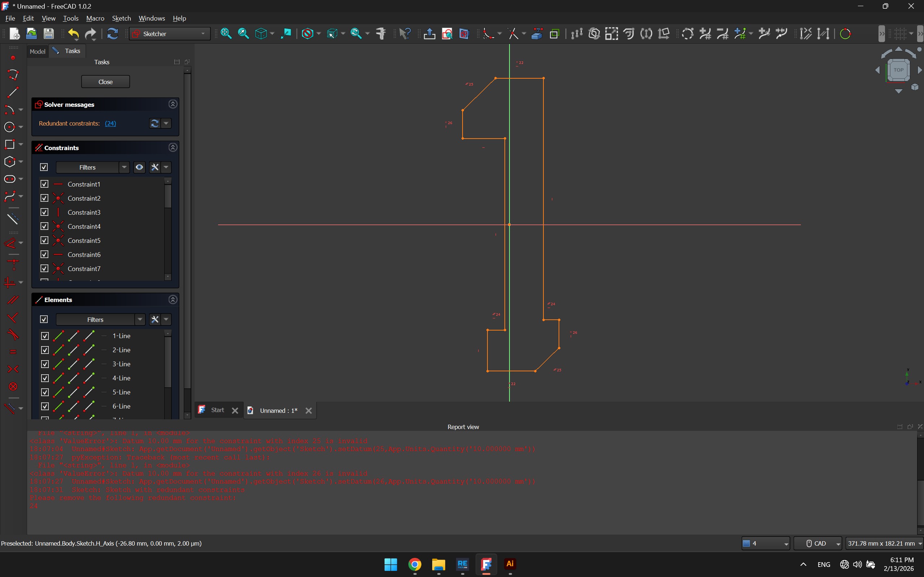The height and width of the screenshot is (577, 924).
Task: Collapse the Solver messages section
Action: [173, 104]
